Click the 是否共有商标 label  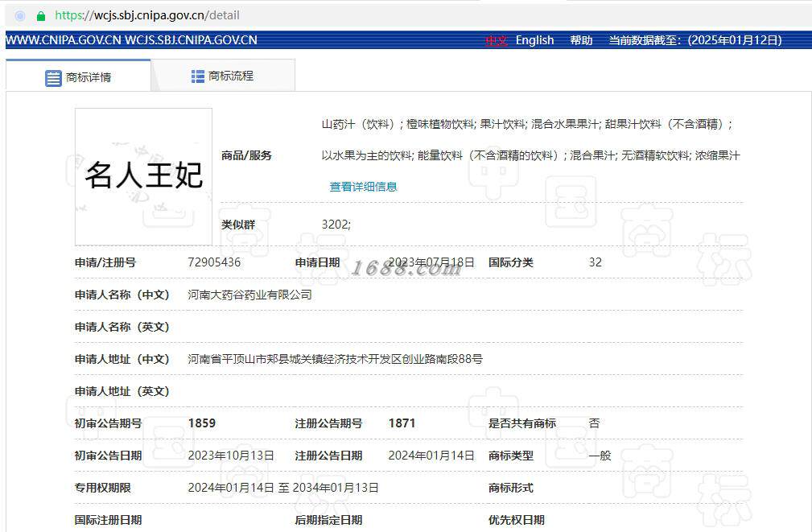point(522,423)
